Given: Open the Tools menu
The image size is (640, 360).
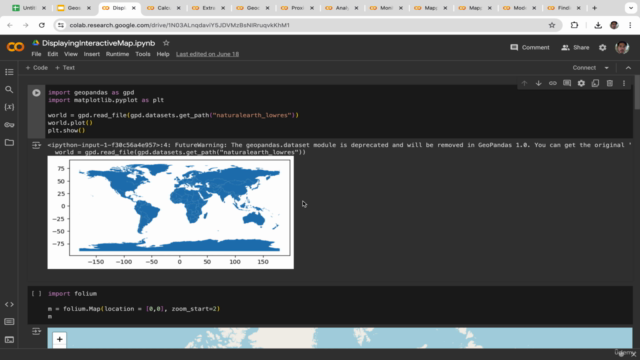Looking at the screenshot, I should (142, 54).
